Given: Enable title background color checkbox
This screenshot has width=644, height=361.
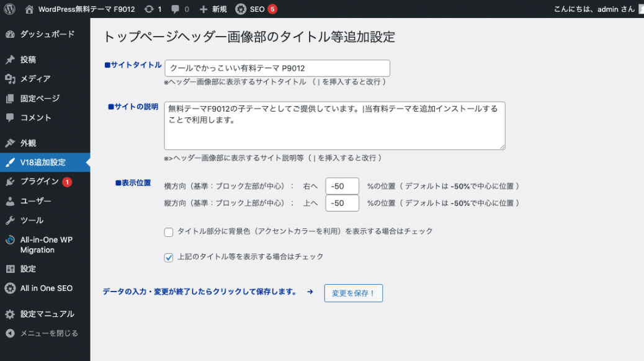Looking at the screenshot, I should point(168,232).
